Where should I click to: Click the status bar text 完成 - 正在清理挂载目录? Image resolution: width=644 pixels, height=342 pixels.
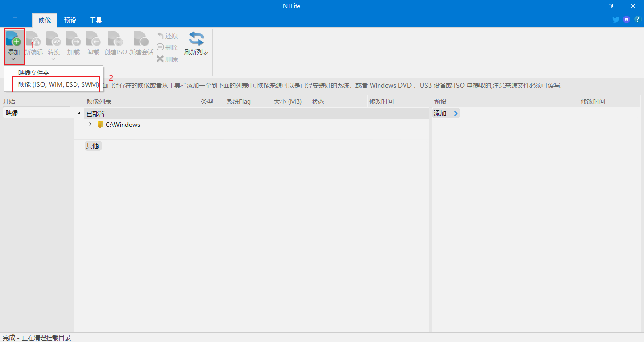(37, 338)
